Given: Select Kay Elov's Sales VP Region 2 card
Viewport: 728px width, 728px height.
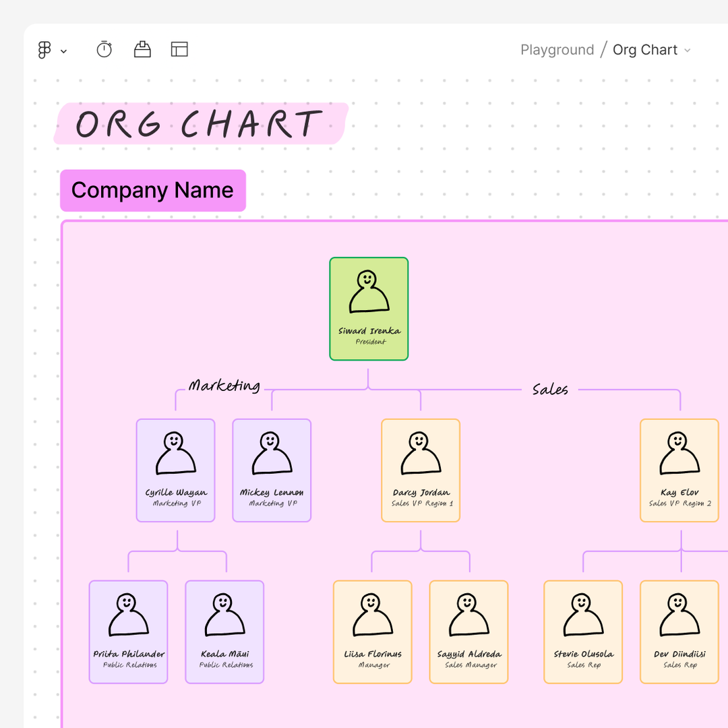Looking at the screenshot, I should coord(679,470).
